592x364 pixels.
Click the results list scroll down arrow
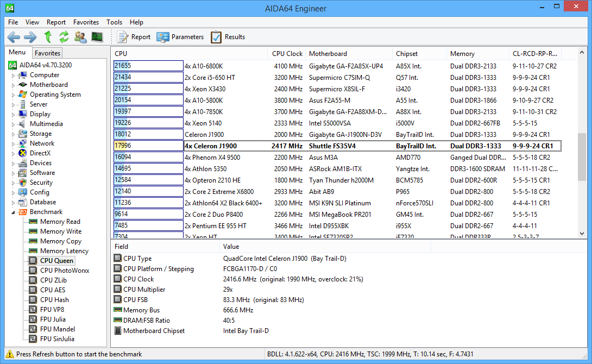pyautogui.click(x=582, y=234)
